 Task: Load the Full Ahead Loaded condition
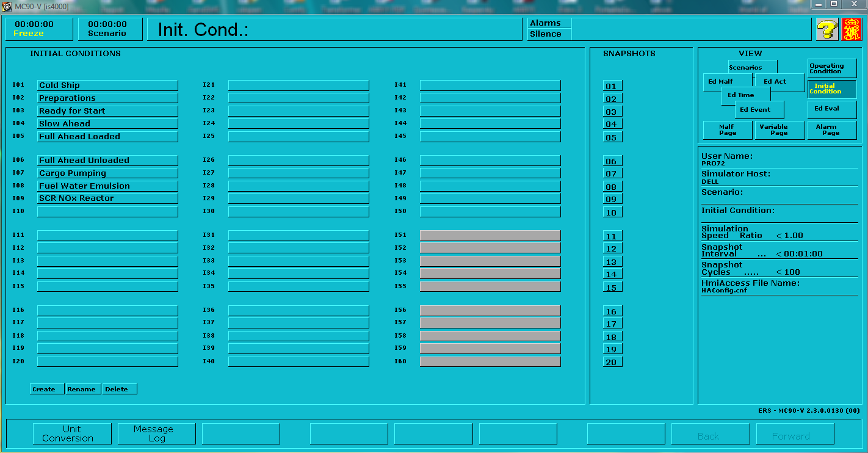107,137
